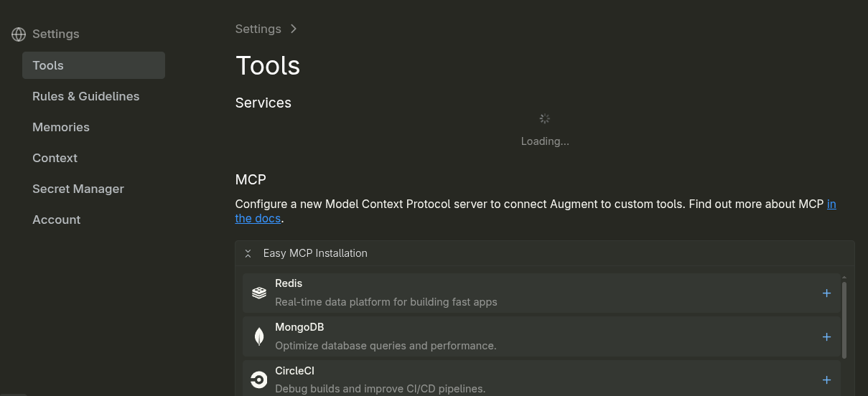Click the MCP list scrollbar
Screen dimensions: 868x396
[844, 319]
